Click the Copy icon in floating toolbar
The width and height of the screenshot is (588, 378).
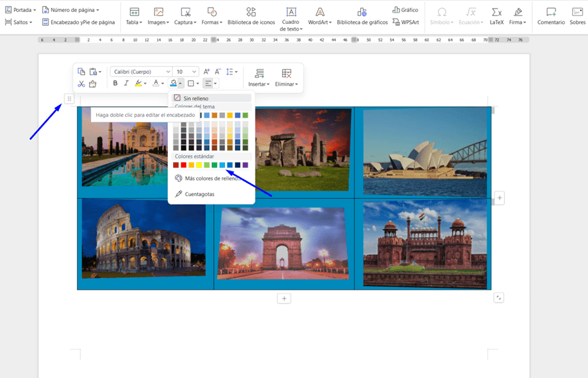click(81, 72)
